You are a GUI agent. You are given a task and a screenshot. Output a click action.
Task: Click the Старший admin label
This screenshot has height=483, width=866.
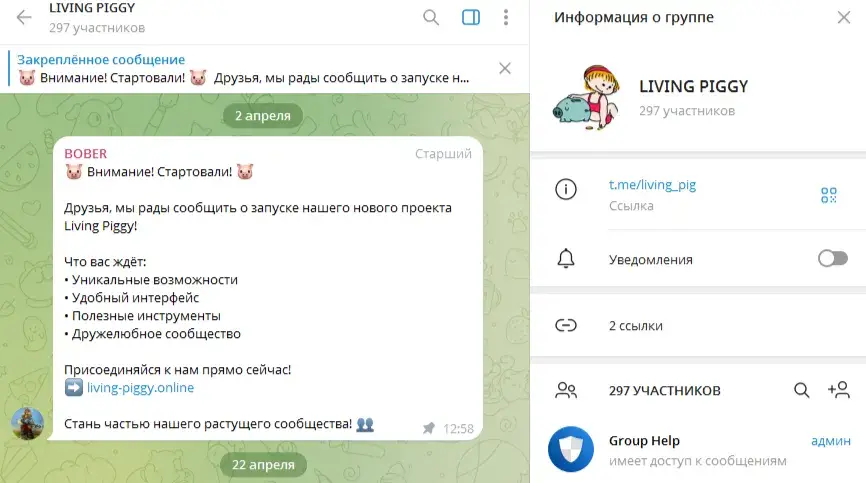[443, 153]
